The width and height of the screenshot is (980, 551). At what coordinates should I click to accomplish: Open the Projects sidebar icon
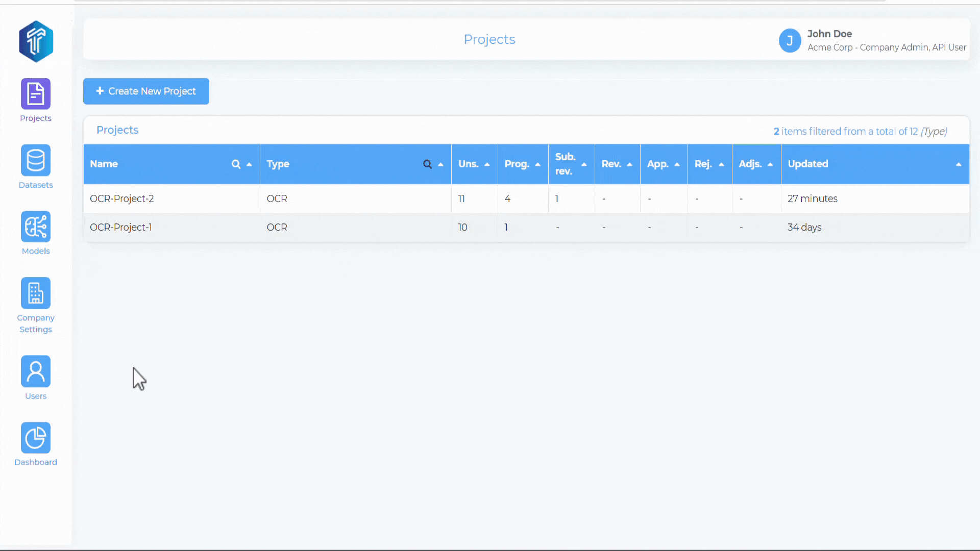point(36,94)
